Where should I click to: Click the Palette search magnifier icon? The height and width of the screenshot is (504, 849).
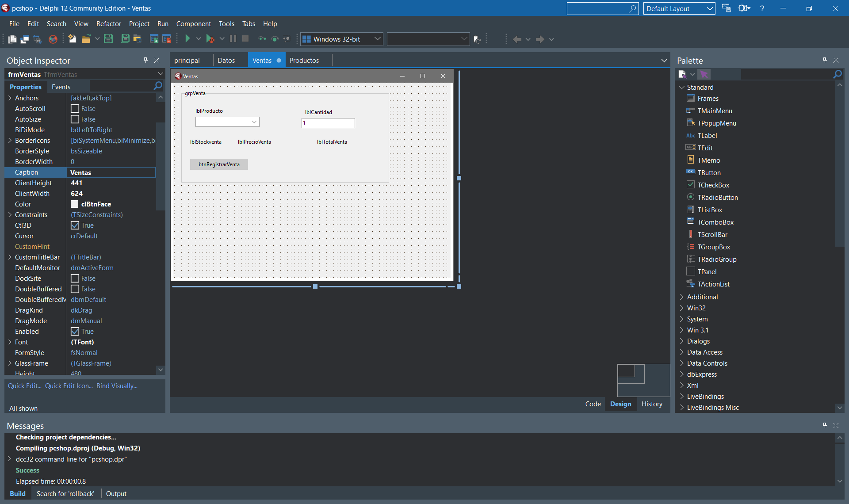click(x=838, y=74)
